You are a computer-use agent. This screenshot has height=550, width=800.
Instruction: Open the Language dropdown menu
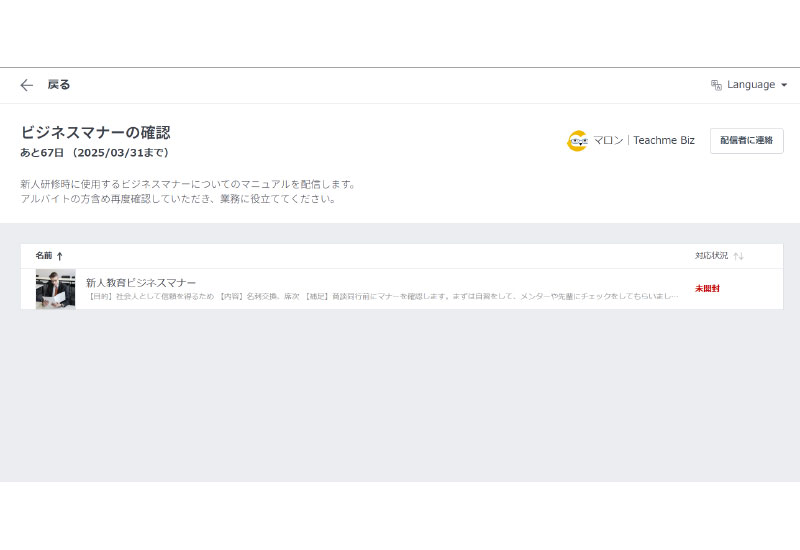pos(750,85)
